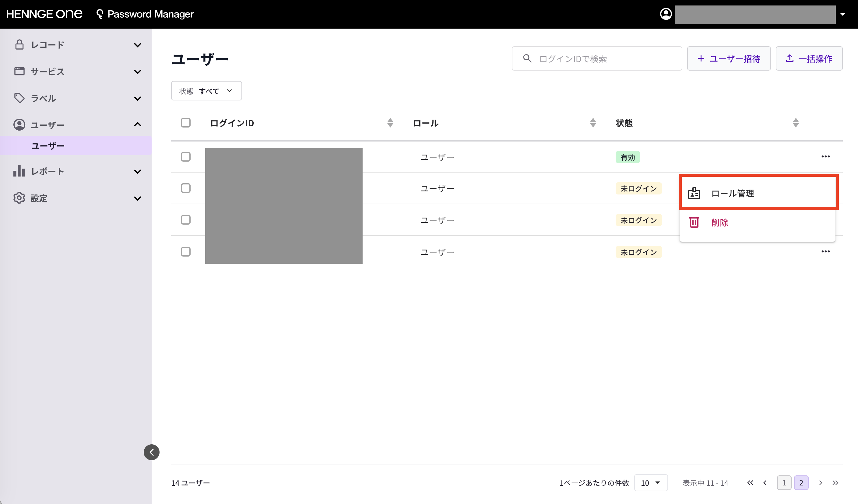Viewport: 858px width, 504px height.
Task: Focus the ログインIDで検索 search field
Action: coord(596,58)
